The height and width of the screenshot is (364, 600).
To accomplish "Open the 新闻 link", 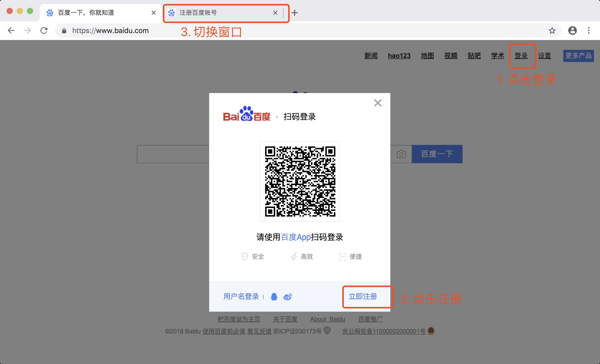I will 371,56.
